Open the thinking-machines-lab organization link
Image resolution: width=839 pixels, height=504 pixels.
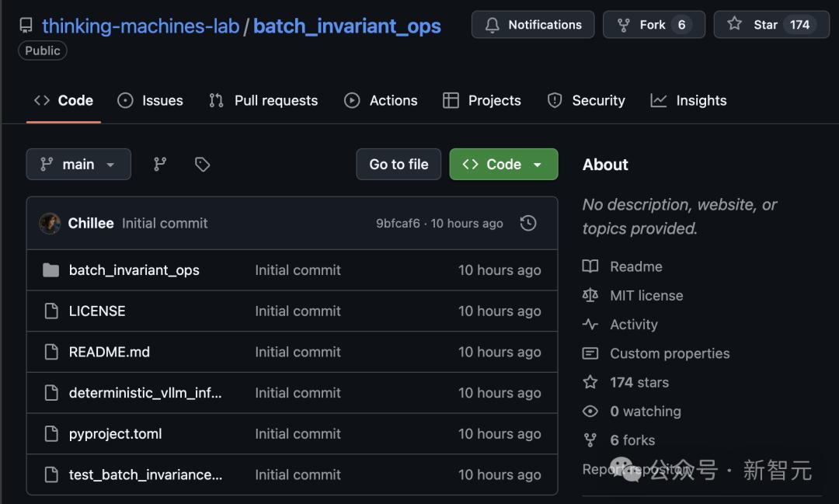(141, 26)
